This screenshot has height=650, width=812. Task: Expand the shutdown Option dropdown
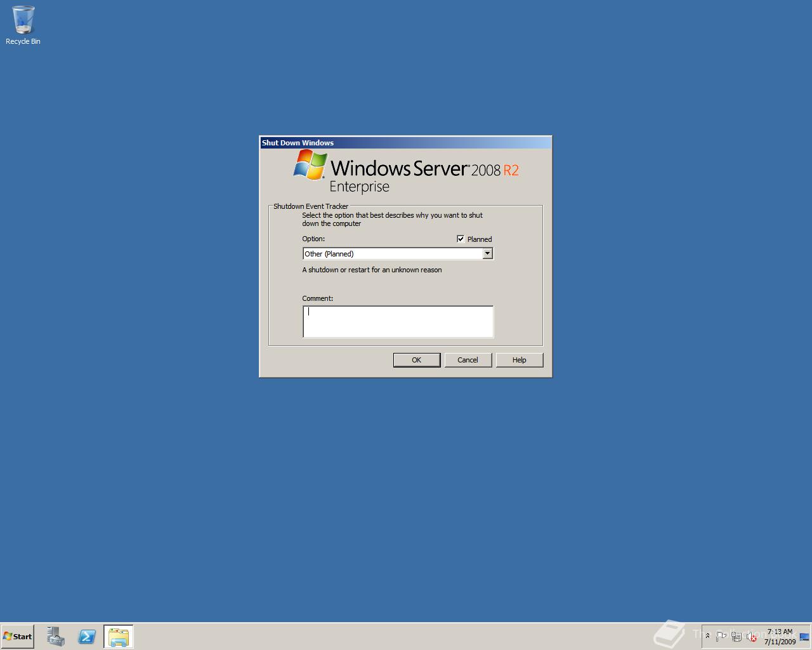(487, 253)
